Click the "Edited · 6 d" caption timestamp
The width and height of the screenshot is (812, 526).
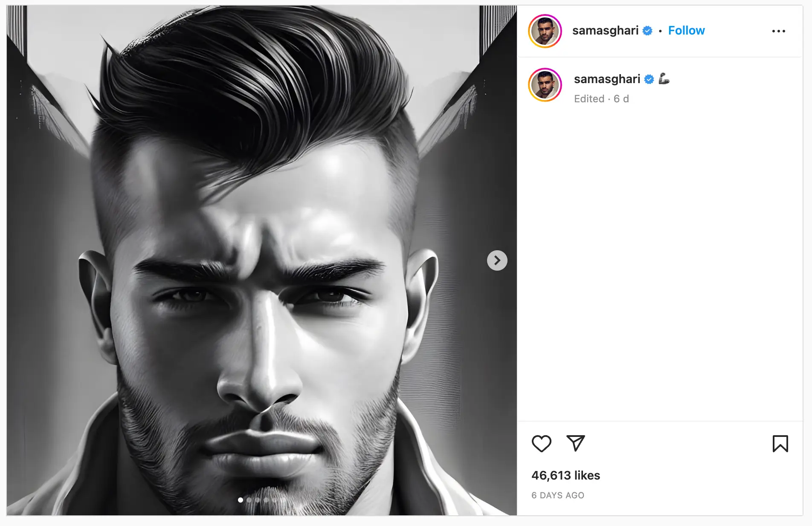click(x=601, y=99)
